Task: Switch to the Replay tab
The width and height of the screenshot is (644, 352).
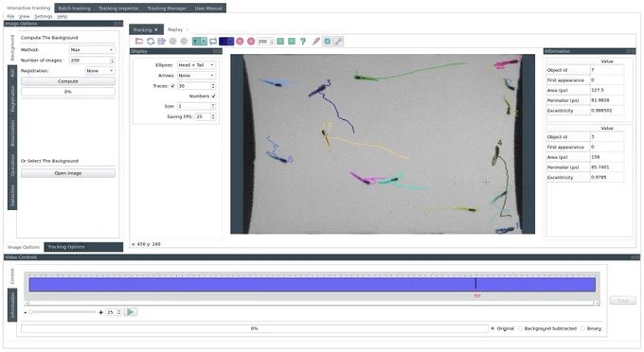Action: coord(175,29)
